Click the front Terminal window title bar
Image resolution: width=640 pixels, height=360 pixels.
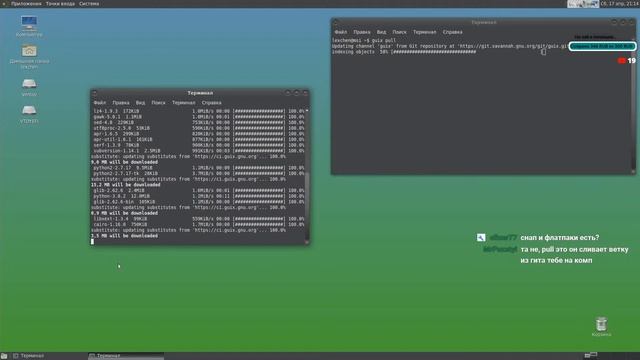pyautogui.click(x=200, y=93)
